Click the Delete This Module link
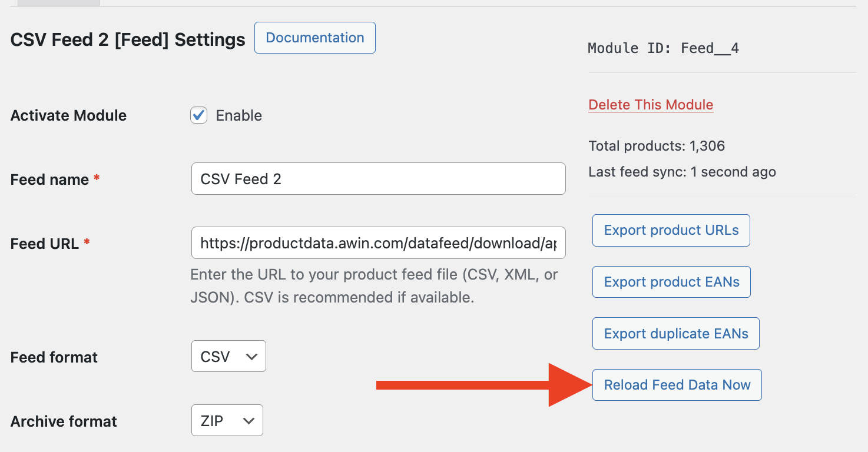The height and width of the screenshot is (452, 868). (651, 105)
